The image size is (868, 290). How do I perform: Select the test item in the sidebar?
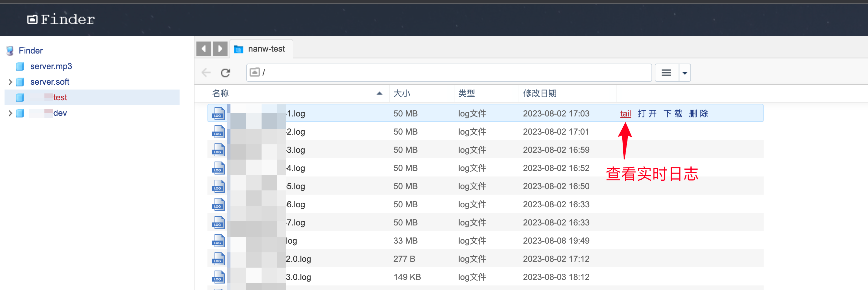coord(60,97)
